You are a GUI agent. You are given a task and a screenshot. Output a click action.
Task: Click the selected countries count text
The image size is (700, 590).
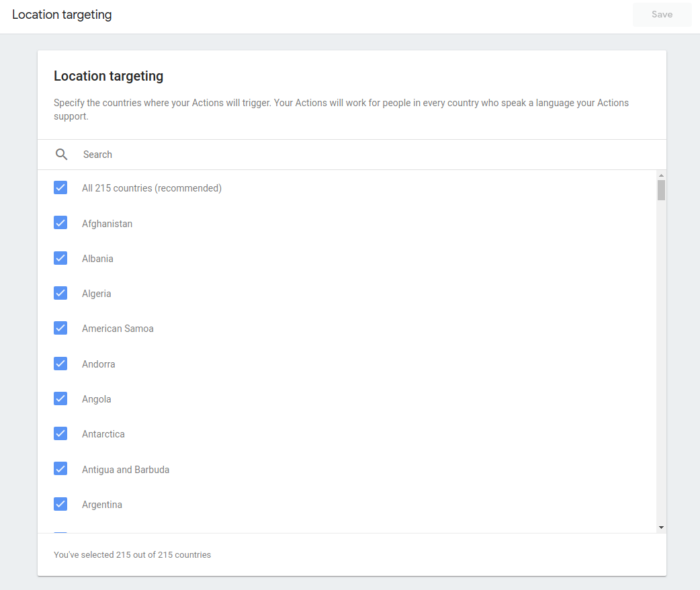click(x=132, y=554)
